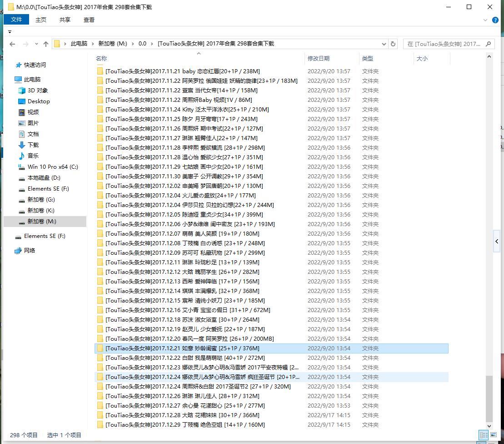Click 新加卷 (M:) in the address breadcrumb
The image size is (504, 444).
coord(113,44)
